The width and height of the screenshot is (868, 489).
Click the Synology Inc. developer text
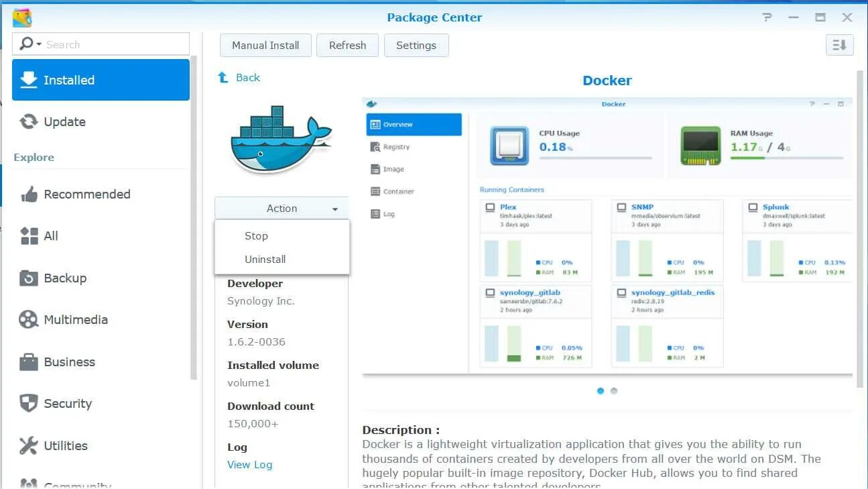[261, 301]
